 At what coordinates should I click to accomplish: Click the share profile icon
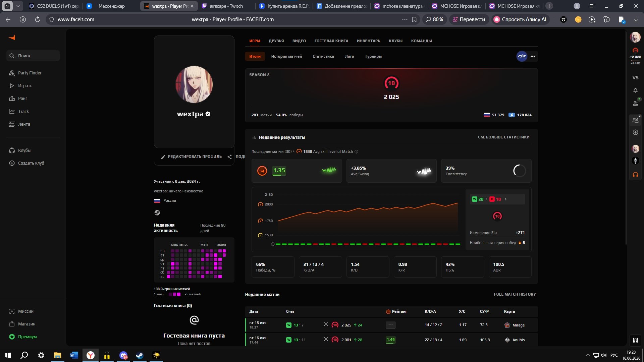click(x=229, y=157)
